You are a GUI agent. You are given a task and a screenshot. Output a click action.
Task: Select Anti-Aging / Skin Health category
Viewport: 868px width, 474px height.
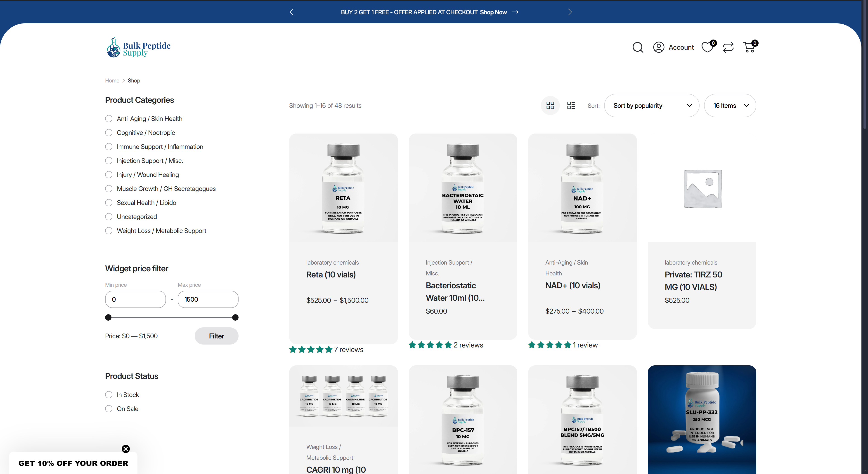click(109, 119)
